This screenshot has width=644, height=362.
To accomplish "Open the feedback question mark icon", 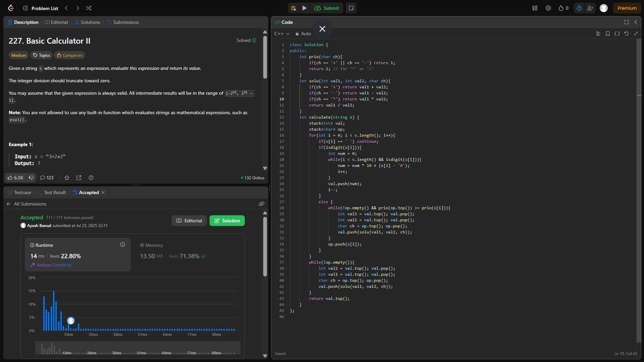I will click(x=91, y=178).
